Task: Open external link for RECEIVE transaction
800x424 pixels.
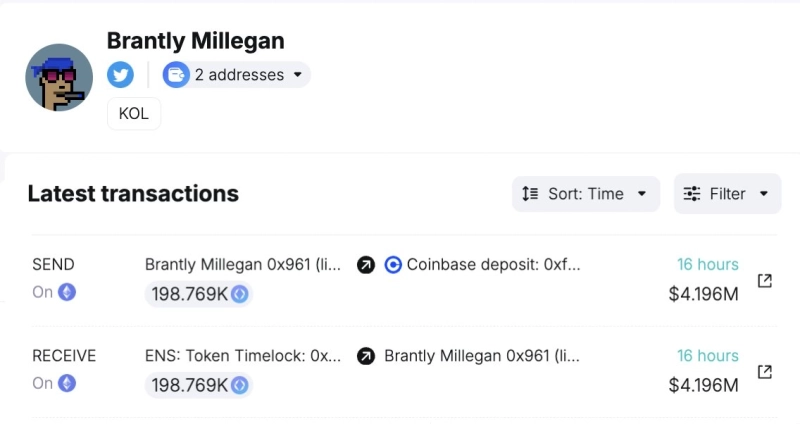Action: pos(765,372)
